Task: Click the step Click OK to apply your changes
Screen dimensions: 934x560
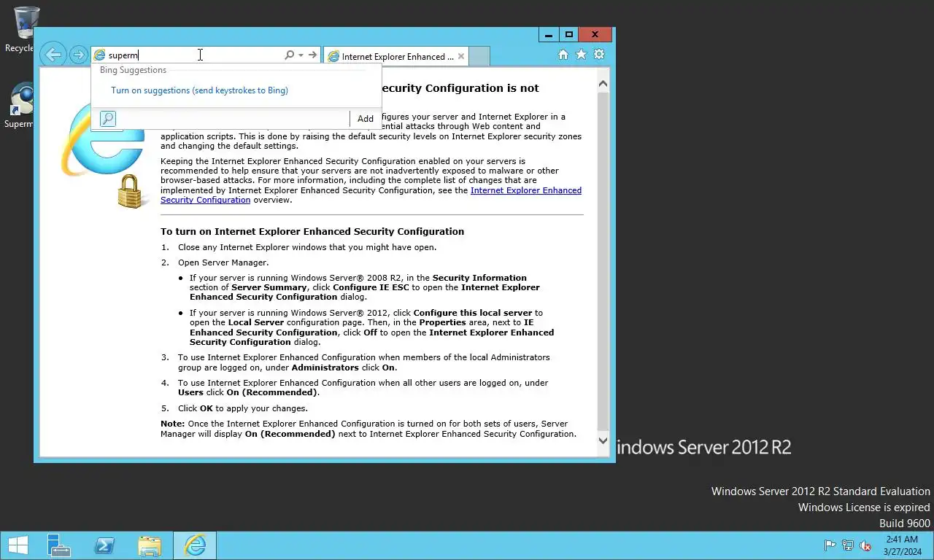Action: tap(243, 408)
